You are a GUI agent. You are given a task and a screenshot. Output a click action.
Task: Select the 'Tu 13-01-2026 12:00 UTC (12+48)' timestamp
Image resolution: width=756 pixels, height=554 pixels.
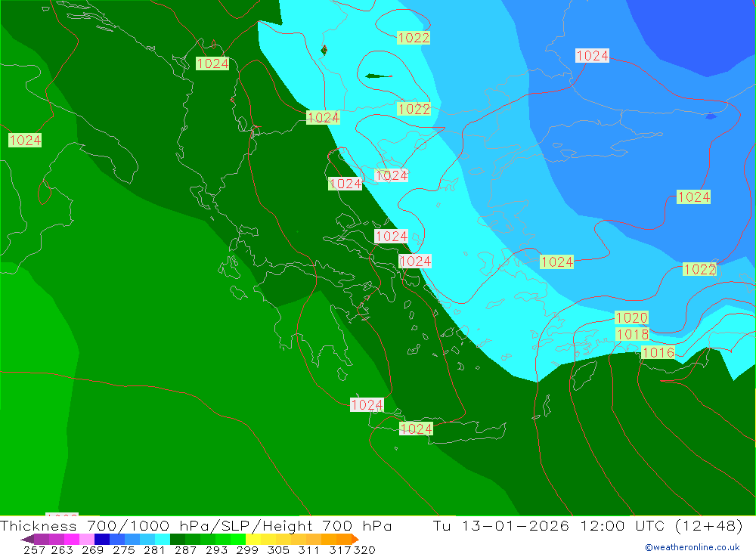[587, 525]
